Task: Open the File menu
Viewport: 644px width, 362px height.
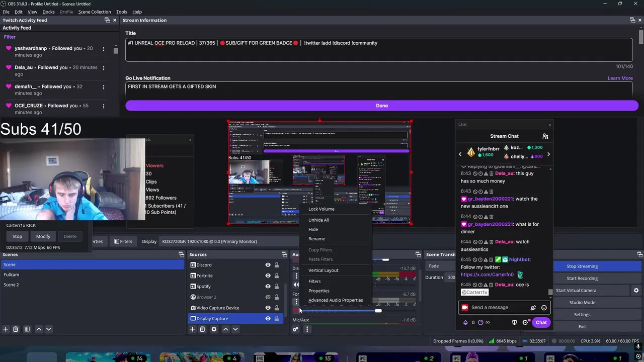Action: tap(5, 12)
